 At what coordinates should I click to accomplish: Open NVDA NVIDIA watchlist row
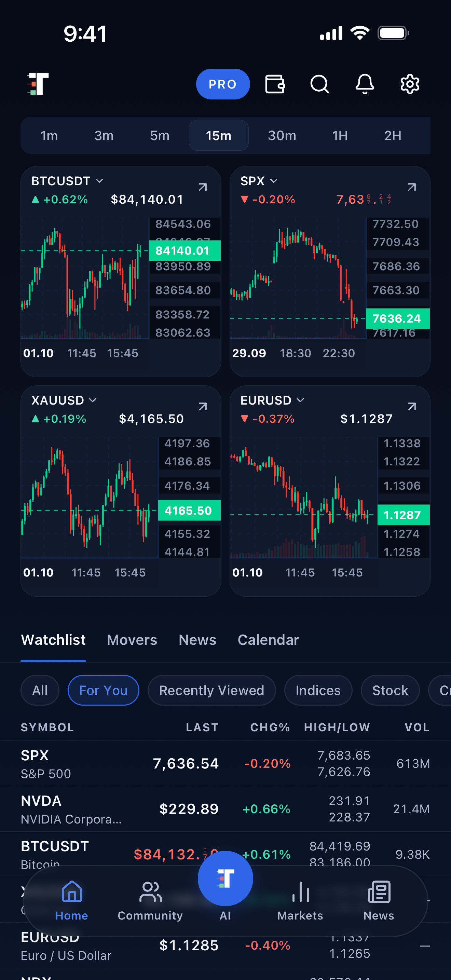(225, 809)
